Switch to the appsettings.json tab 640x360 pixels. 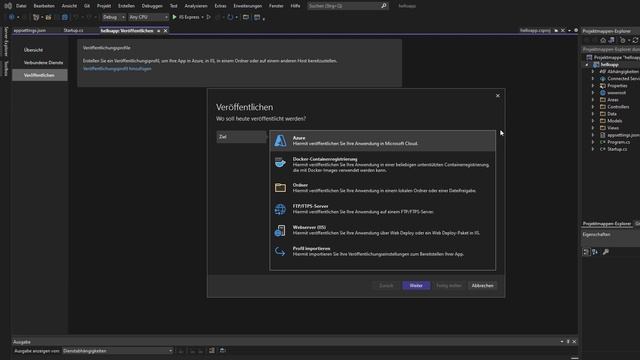click(30, 31)
